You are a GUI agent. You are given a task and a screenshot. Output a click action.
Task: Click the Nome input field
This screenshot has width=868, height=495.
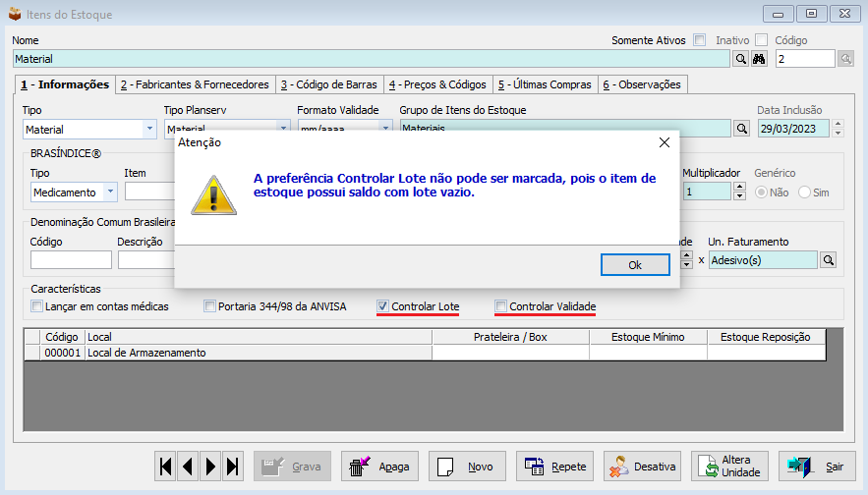pos(372,59)
